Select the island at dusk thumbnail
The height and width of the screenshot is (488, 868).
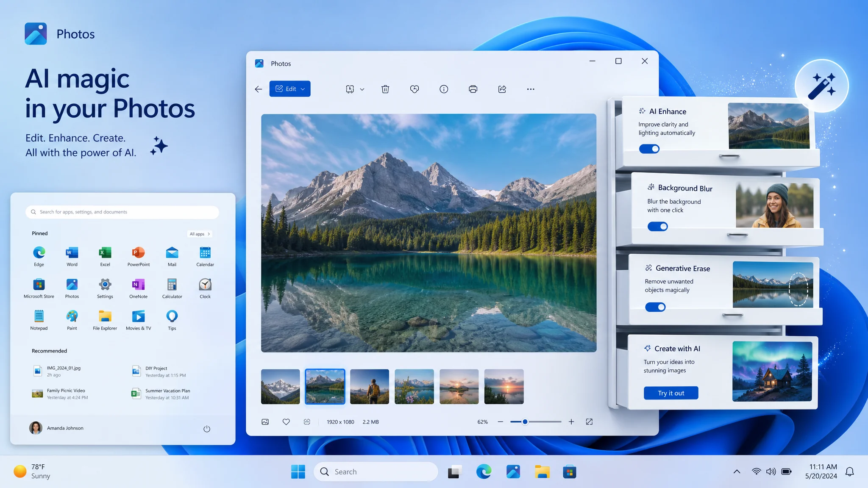pos(459,386)
